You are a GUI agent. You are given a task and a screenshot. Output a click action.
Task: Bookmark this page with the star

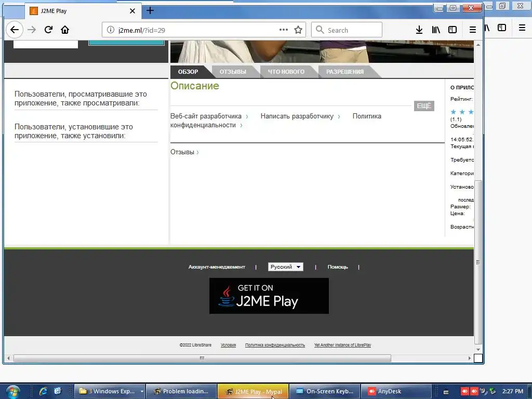click(298, 30)
